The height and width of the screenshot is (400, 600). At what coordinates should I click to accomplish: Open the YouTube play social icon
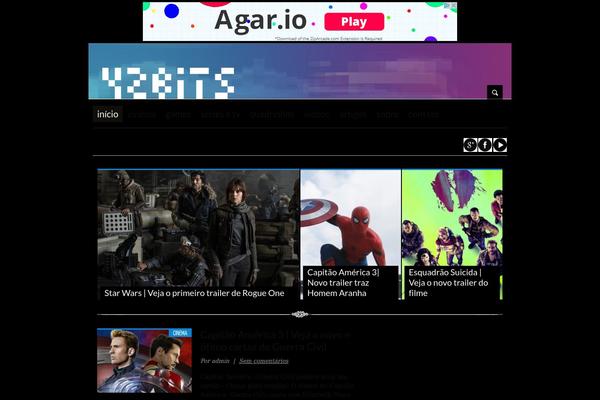[x=500, y=145]
